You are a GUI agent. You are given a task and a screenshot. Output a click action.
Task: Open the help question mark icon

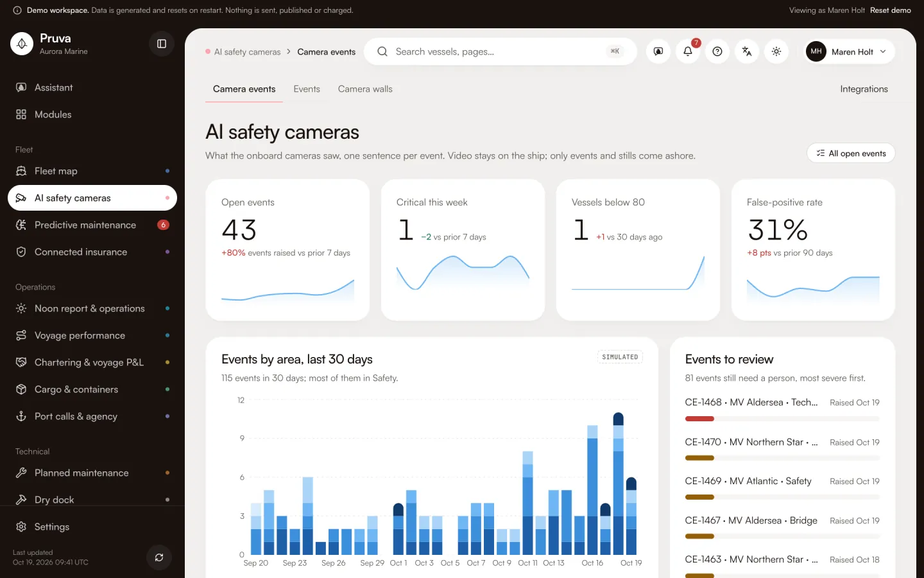717,51
